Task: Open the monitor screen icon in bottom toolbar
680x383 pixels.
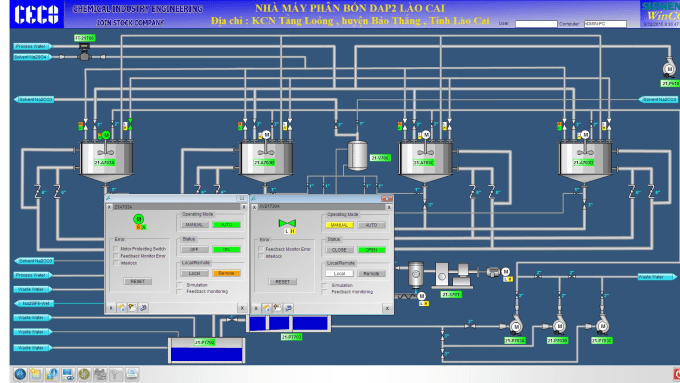Action: [68, 374]
